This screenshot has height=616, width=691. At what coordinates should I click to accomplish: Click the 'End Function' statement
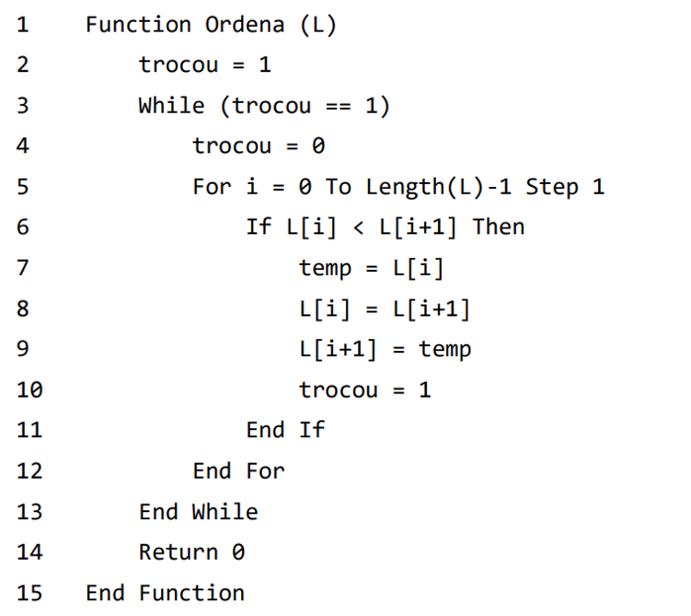pos(165,592)
